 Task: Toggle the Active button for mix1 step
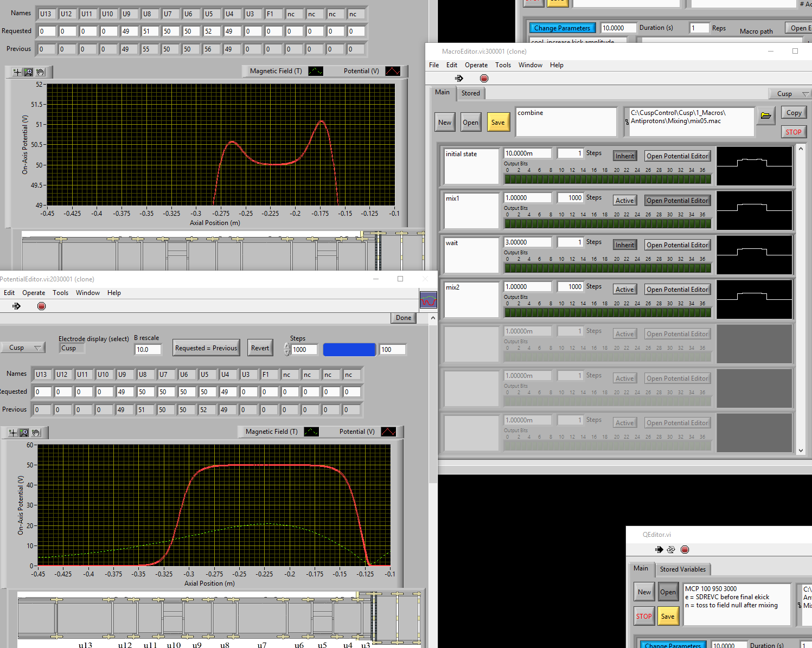[x=624, y=201]
